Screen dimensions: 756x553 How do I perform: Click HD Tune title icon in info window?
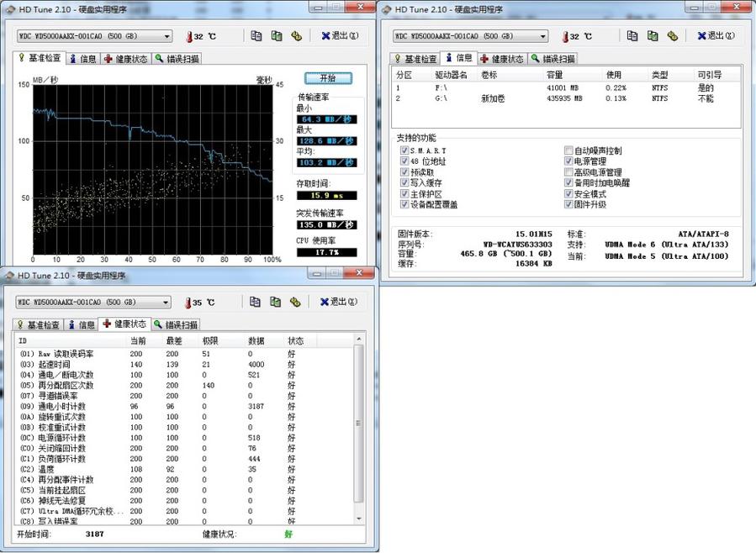[386, 9]
